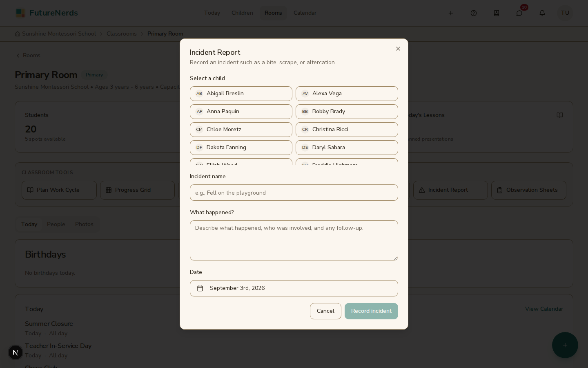Open the September 3rd, 2026 date picker

pyautogui.click(x=294, y=288)
